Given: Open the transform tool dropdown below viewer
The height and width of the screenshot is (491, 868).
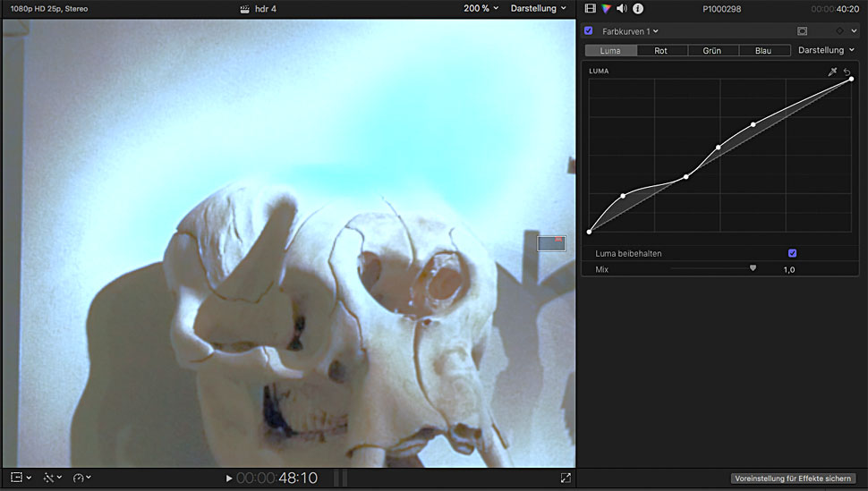Looking at the screenshot, I should [x=21, y=478].
